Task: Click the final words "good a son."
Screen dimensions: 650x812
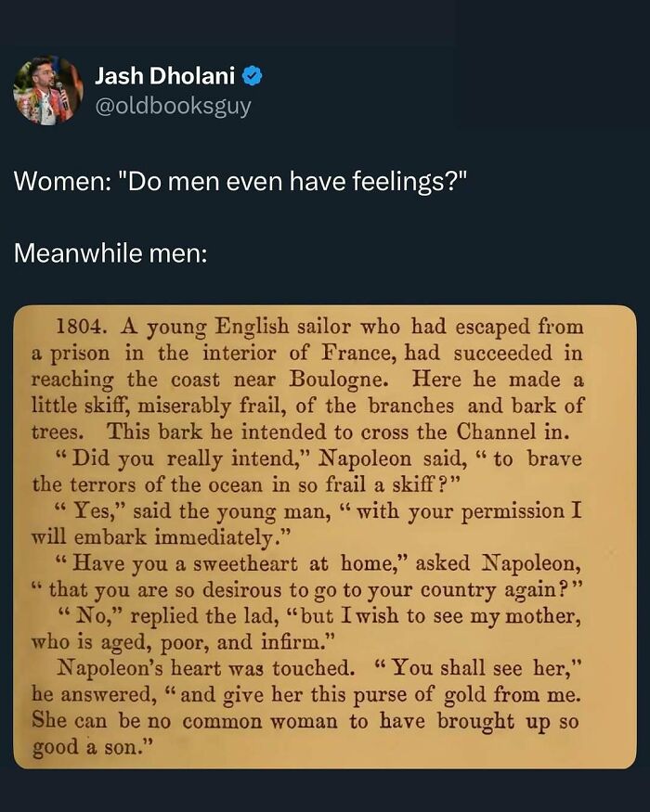Action: pyautogui.click(x=88, y=748)
